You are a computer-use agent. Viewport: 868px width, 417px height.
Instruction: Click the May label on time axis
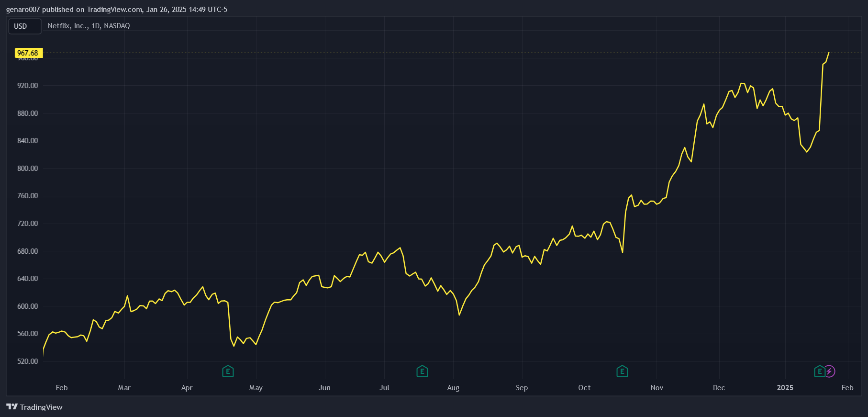(x=256, y=388)
